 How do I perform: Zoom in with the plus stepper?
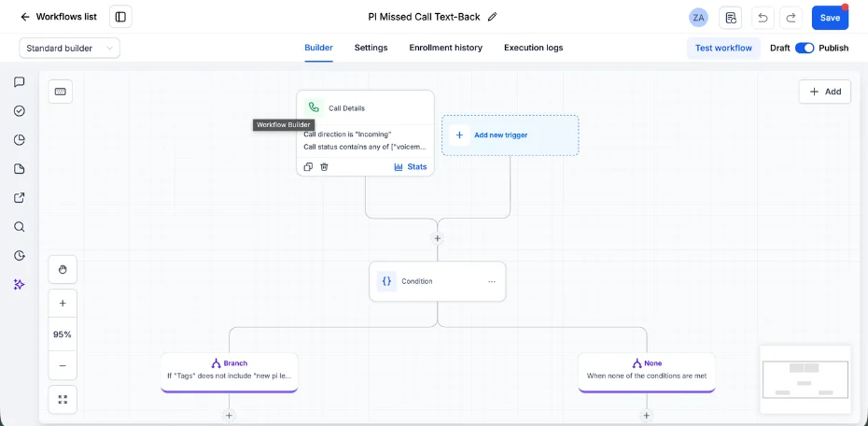coord(63,303)
